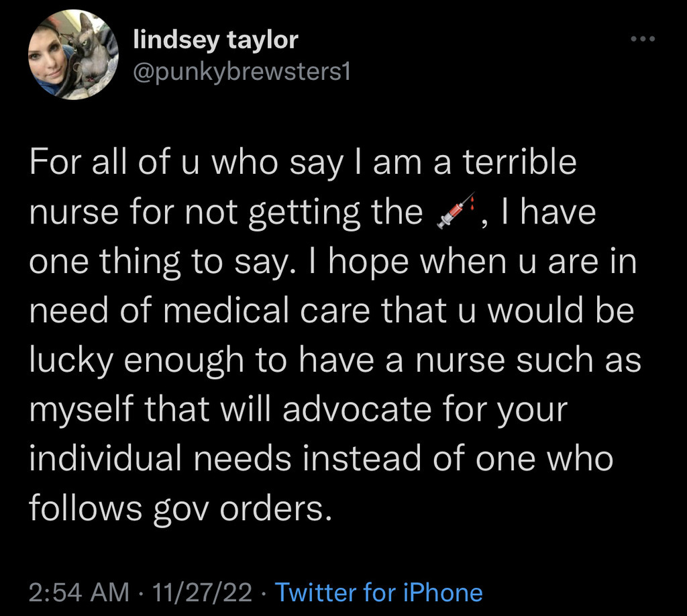Click the syringe emoji in the tweet
This screenshot has height=616, width=687.
pyautogui.click(x=456, y=212)
